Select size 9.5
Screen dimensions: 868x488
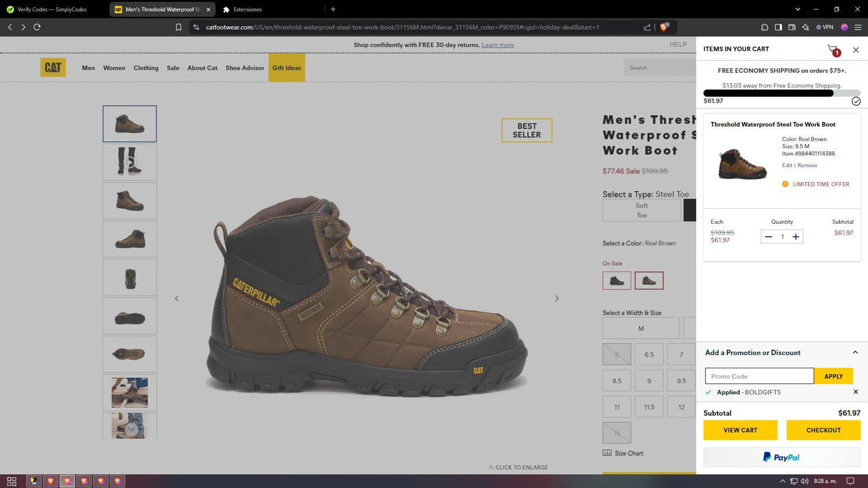682,380
